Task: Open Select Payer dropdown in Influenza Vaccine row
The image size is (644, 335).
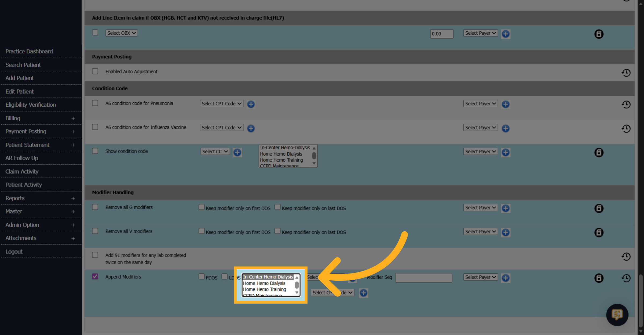Action: point(480,128)
